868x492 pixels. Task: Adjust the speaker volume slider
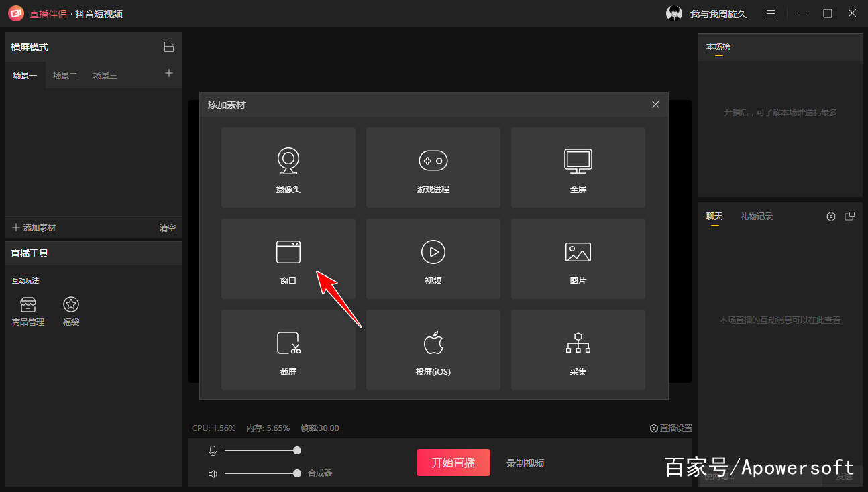tap(263, 473)
